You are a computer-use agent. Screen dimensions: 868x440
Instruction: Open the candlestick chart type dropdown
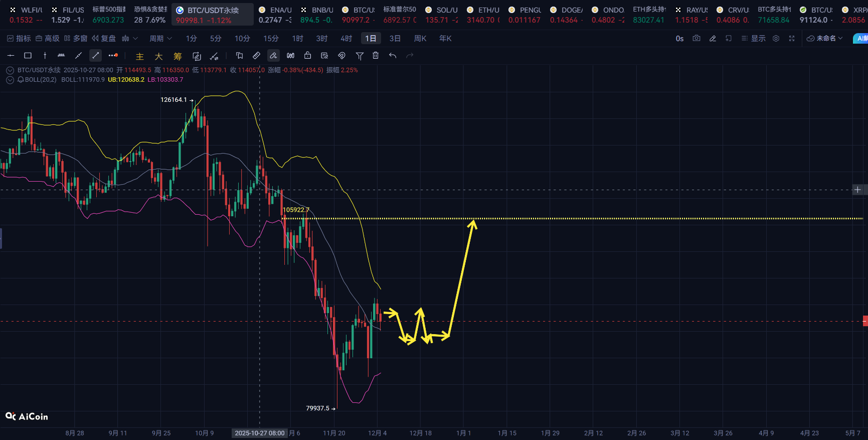(x=129, y=39)
